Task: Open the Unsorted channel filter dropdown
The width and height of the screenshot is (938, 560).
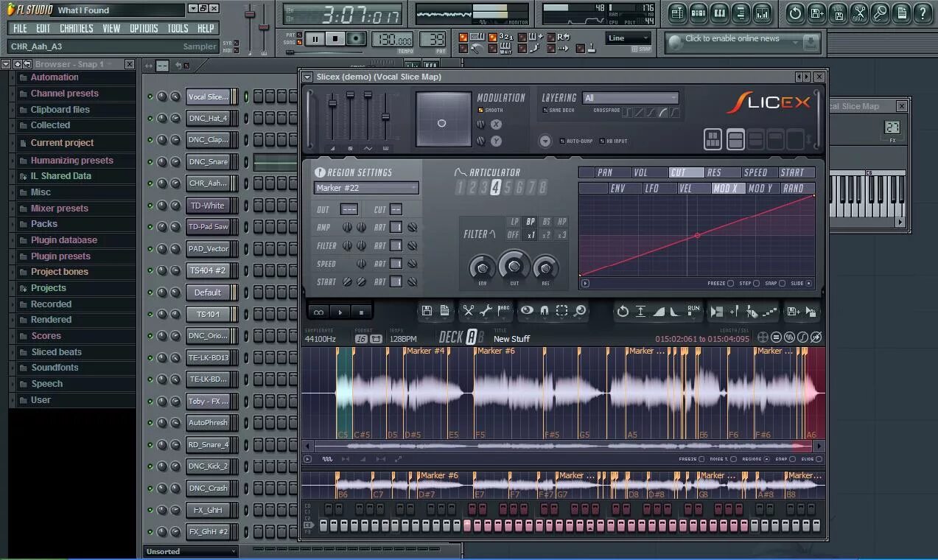Action: 191,551
